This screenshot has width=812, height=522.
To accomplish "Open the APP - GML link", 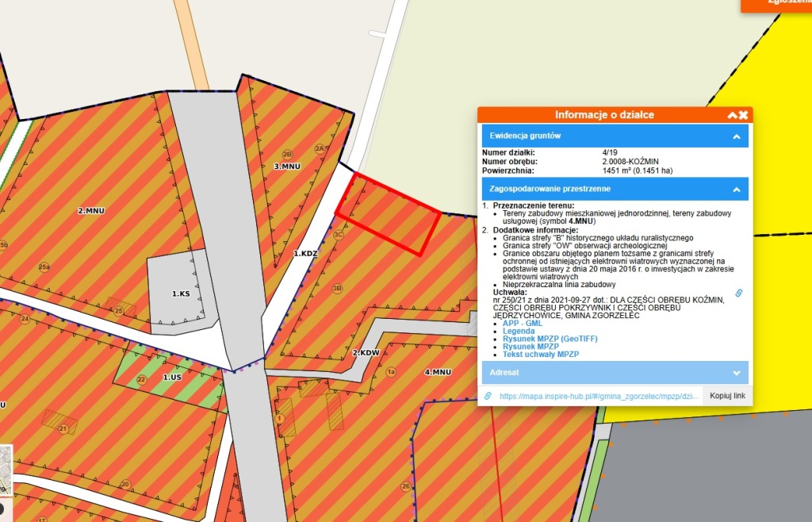I will pos(524,324).
